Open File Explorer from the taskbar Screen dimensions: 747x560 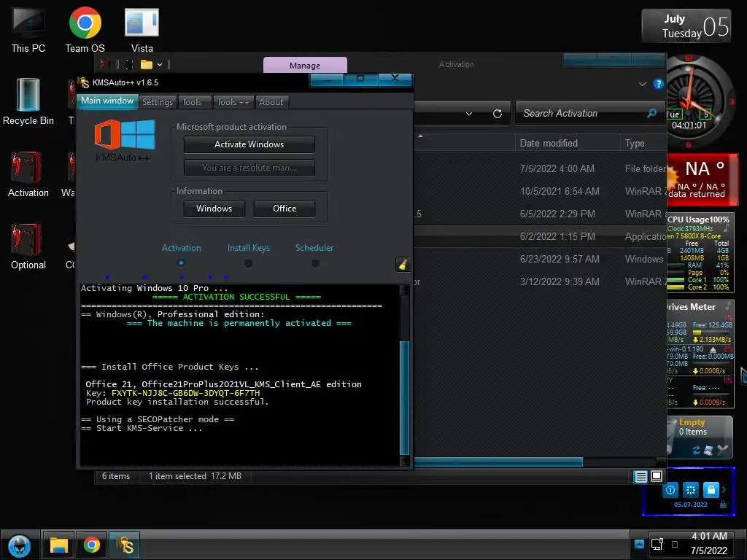coord(58,545)
